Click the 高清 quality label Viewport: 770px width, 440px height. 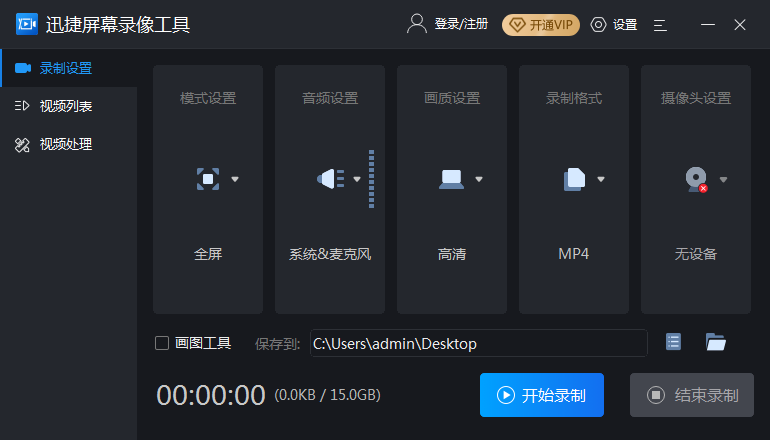click(x=452, y=254)
